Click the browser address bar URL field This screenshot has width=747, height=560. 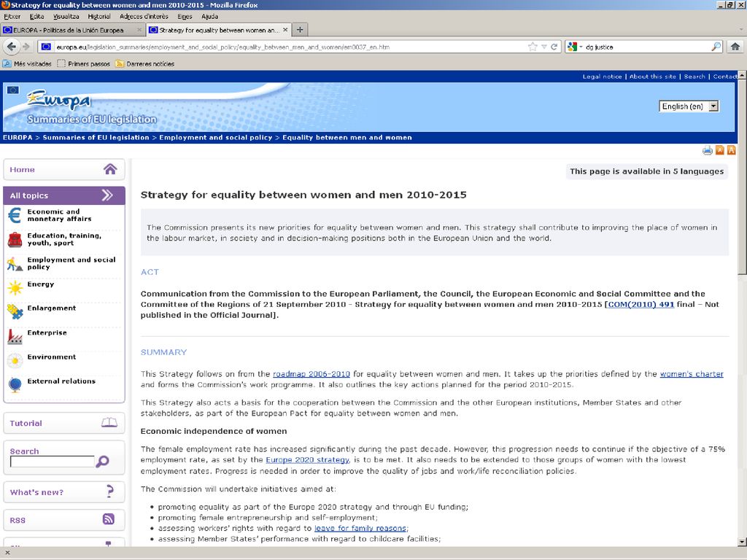[286, 47]
